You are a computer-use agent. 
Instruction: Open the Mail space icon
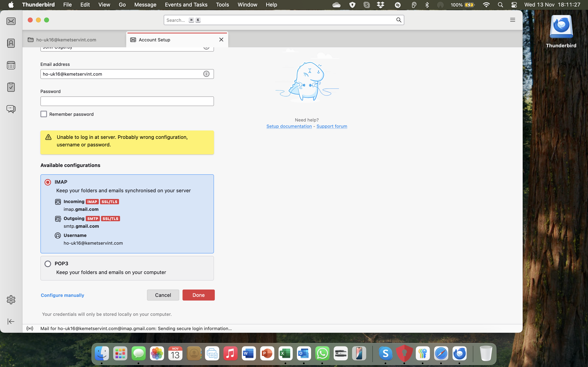click(11, 21)
